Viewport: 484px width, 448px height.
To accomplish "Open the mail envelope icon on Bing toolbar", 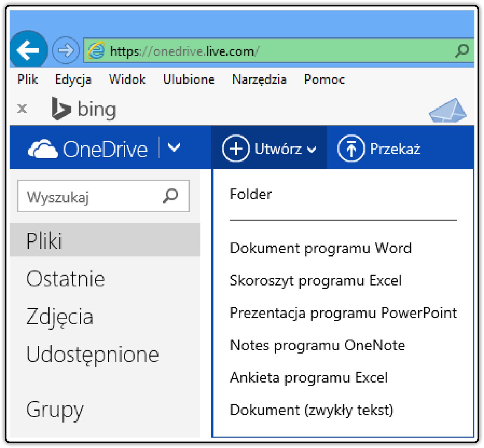I will point(448,110).
